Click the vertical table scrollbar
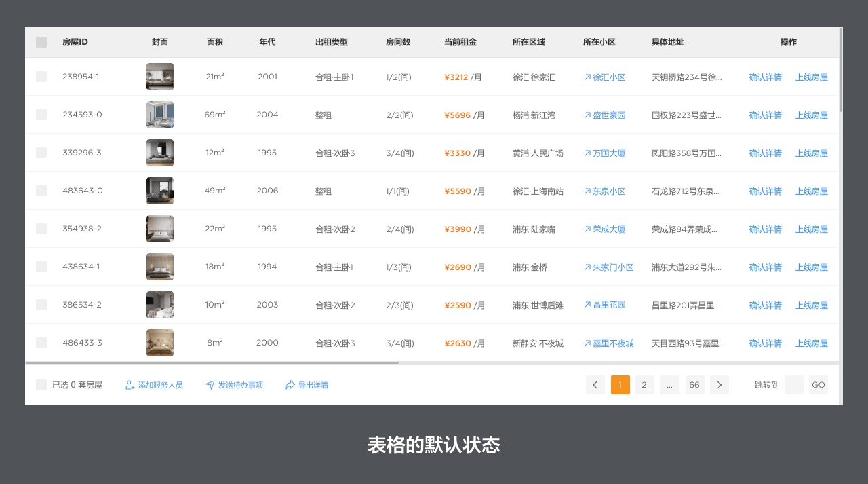868x484 pixels. coord(841,70)
